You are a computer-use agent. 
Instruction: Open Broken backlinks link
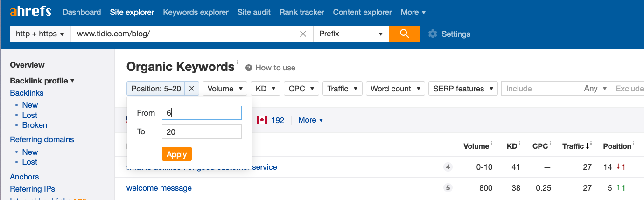[x=35, y=125]
